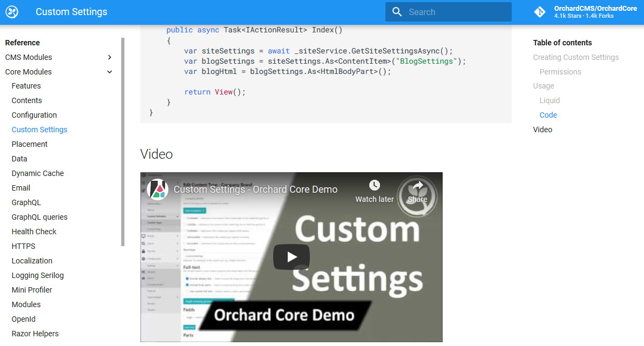Jump to Video in table of contents
644x346 pixels.
(543, 130)
